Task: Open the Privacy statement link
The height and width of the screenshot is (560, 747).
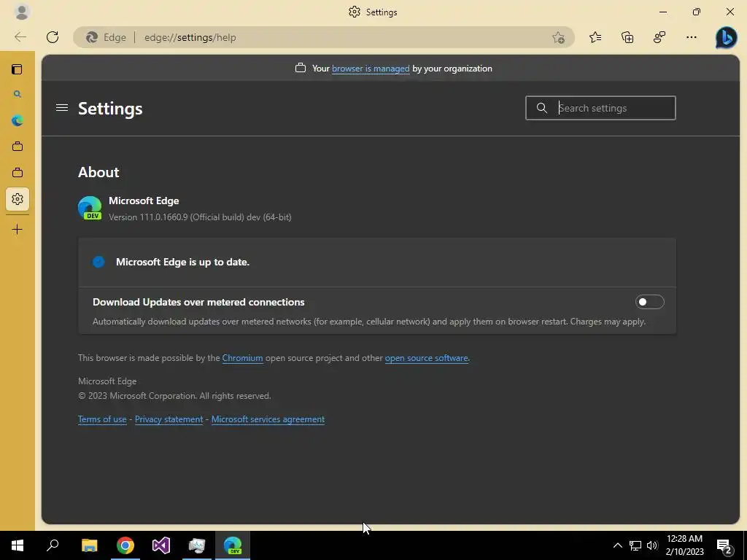Action: 169,419
